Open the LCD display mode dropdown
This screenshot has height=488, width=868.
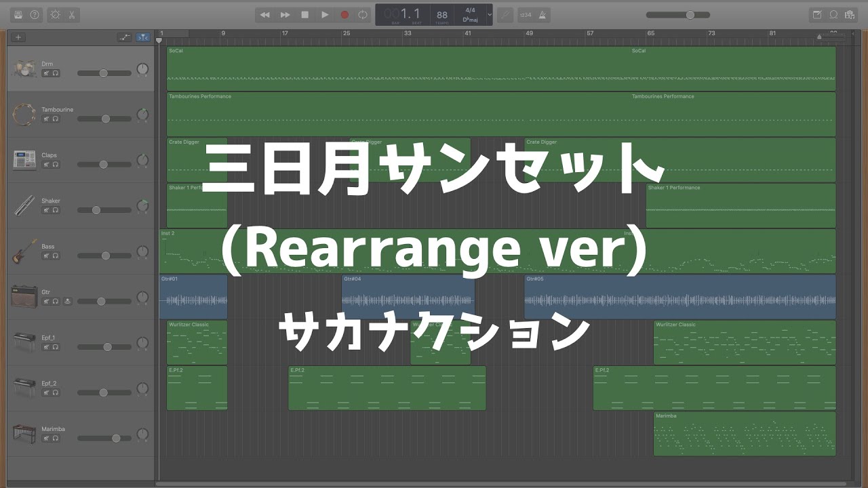(x=490, y=14)
